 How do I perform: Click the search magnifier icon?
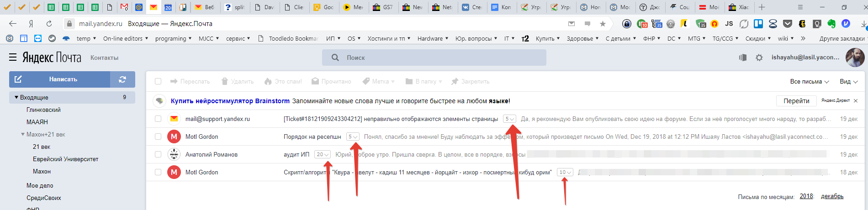335,58
